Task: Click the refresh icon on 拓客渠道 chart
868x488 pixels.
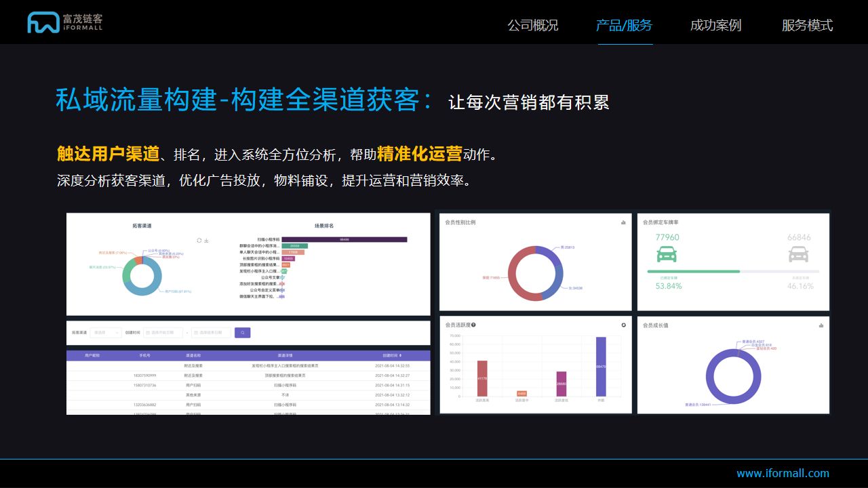Action: tap(199, 239)
